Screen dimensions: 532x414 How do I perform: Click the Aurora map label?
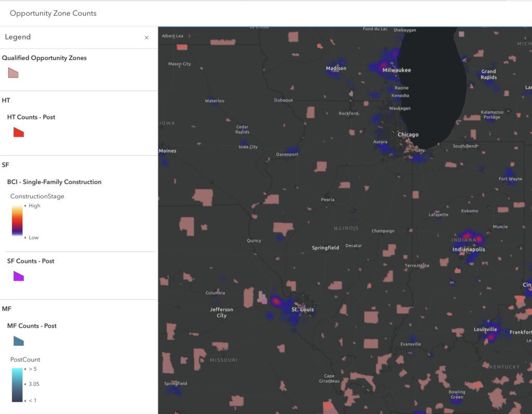(380, 141)
